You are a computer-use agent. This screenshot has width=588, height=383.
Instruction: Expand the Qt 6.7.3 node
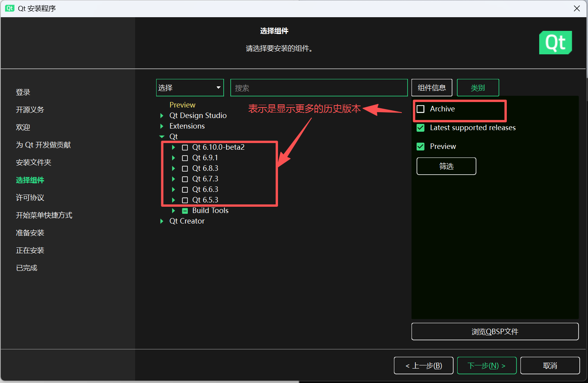point(173,179)
